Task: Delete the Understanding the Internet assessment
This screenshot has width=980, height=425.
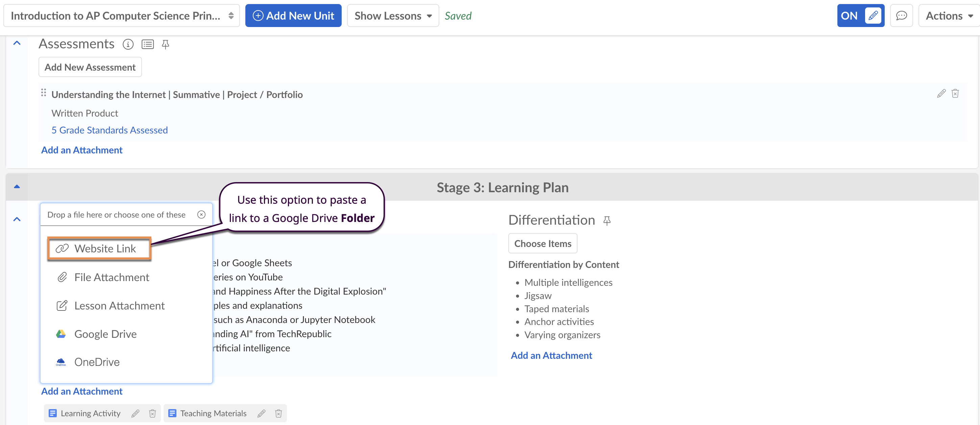Action: tap(955, 94)
